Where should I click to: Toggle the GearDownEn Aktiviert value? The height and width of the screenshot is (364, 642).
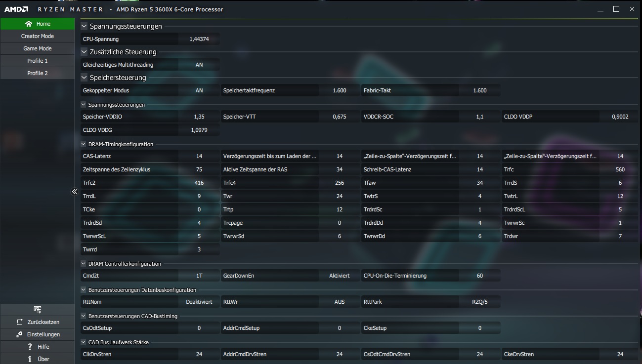pyautogui.click(x=340, y=276)
